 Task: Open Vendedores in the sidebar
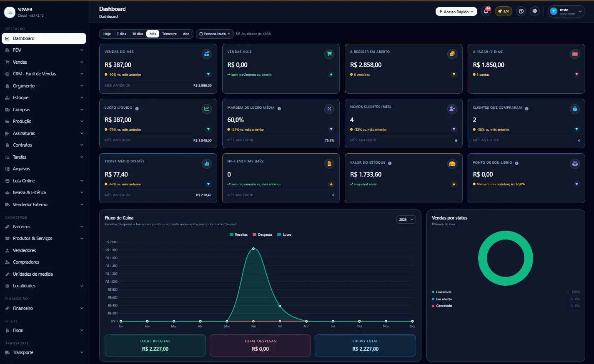[x=44, y=250]
